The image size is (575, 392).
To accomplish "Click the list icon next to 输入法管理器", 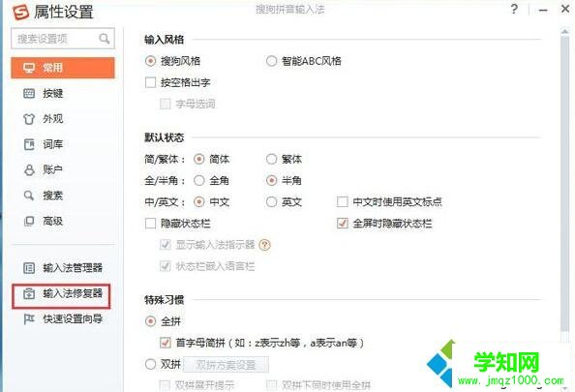I will click(x=29, y=268).
